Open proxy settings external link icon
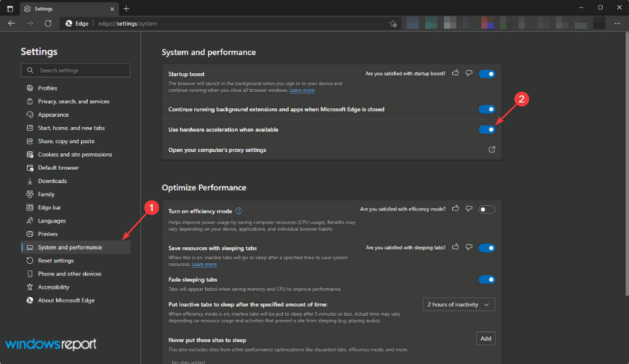Screen dimensions: 629x364 (492, 149)
